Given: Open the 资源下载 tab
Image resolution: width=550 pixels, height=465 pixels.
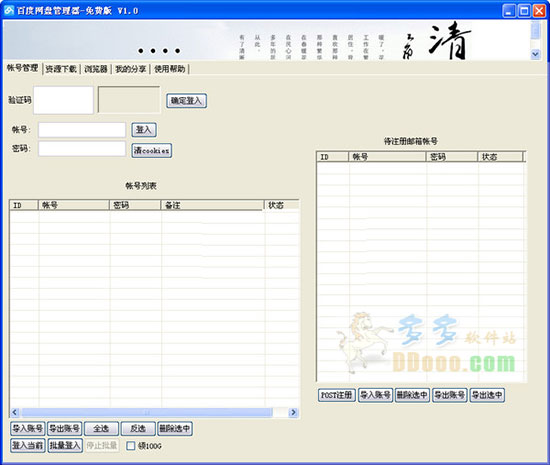Looking at the screenshot, I should (x=61, y=69).
